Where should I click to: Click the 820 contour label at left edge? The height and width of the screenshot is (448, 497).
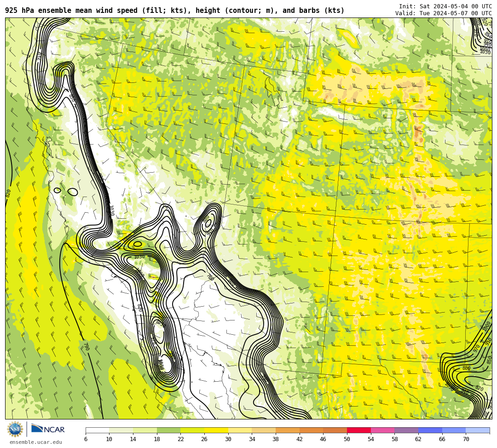[8, 193]
